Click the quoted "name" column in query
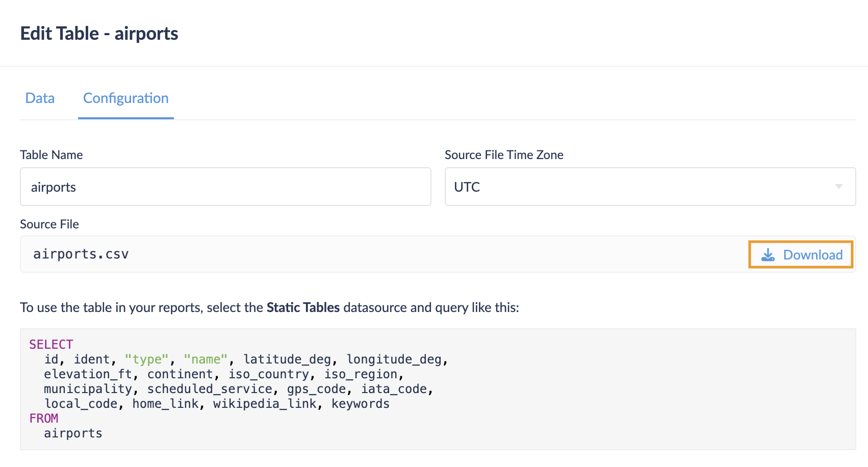The width and height of the screenshot is (868, 467). pos(206,359)
